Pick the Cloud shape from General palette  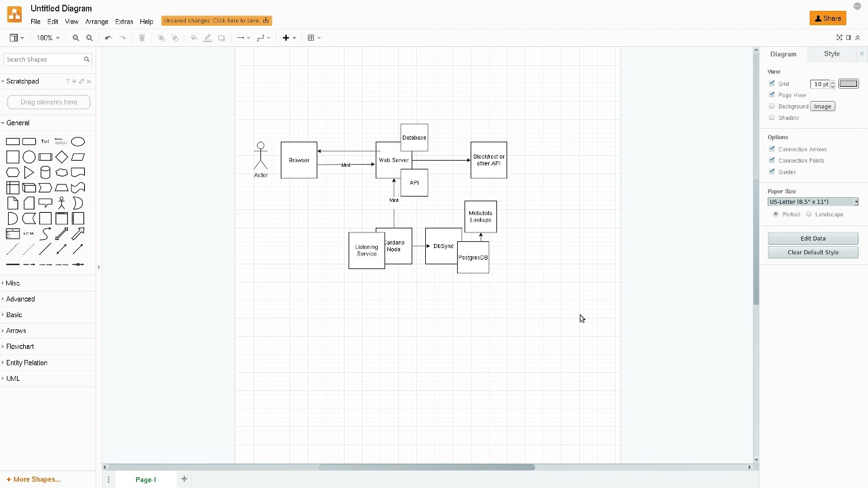click(x=62, y=172)
